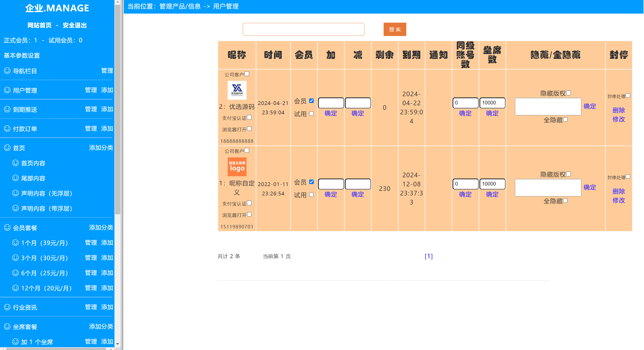This screenshot has width=644, height=350.
Task: Click the orange 搜索 button
Action: click(395, 29)
